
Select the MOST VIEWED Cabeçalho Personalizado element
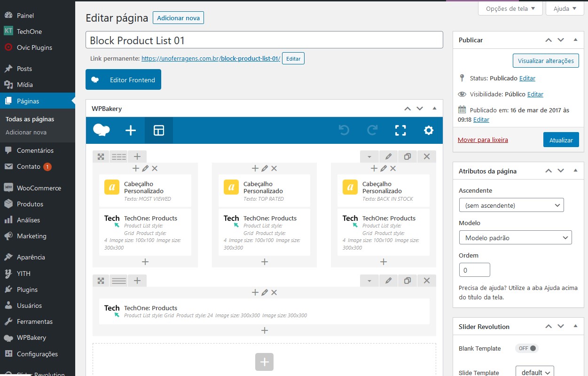pos(145,191)
